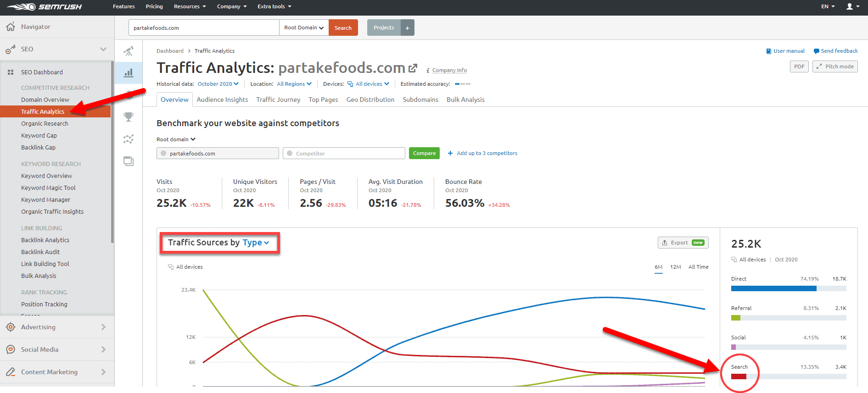Screen dimensions: 868x393
Task: Open the Bulk Analysis tab
Action: click(x=465, y=100)
